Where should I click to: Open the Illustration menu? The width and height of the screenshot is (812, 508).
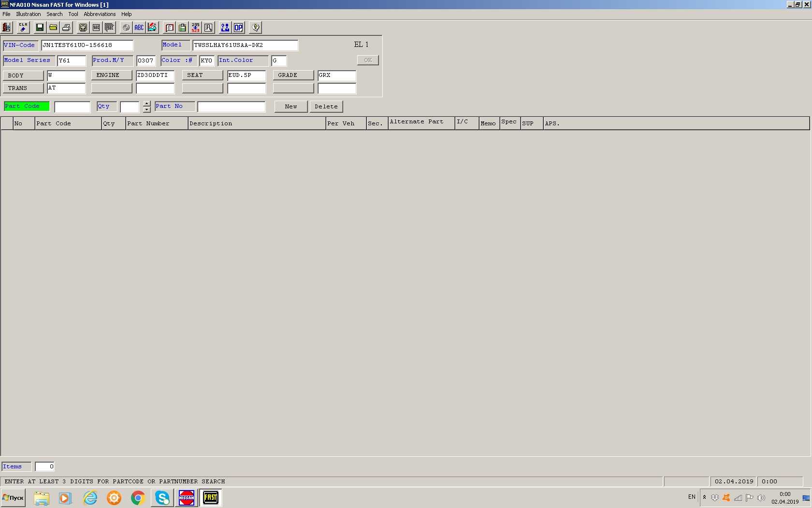[x=29, y=14]
